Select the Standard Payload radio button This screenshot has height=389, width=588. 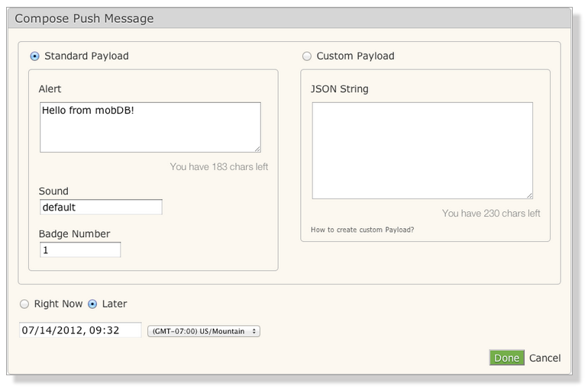tap(34, 56)
